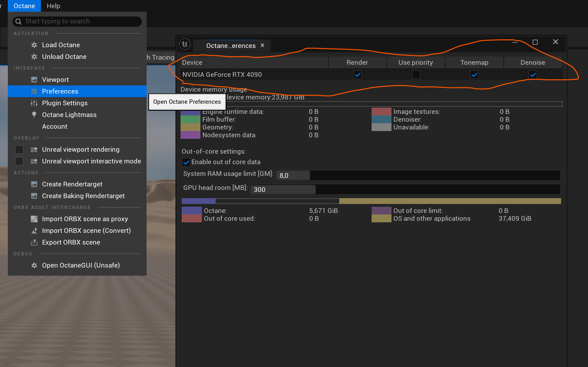Click the Denoise column header
Viewport: 588px width, 367px height.
point(533,62)
